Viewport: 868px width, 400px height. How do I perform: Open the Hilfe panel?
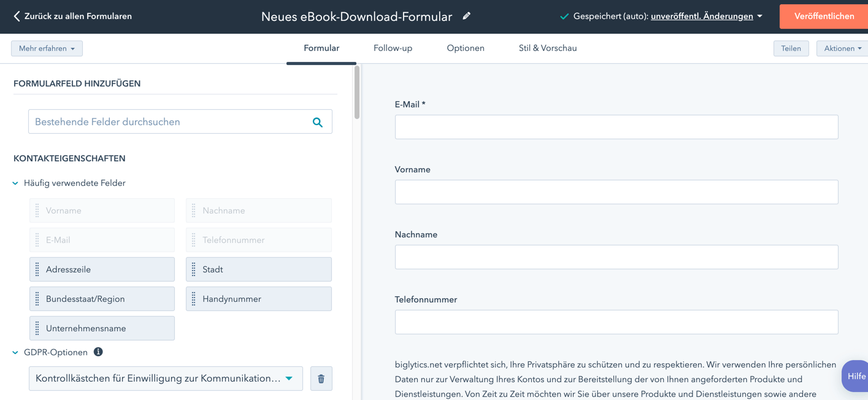858,376
